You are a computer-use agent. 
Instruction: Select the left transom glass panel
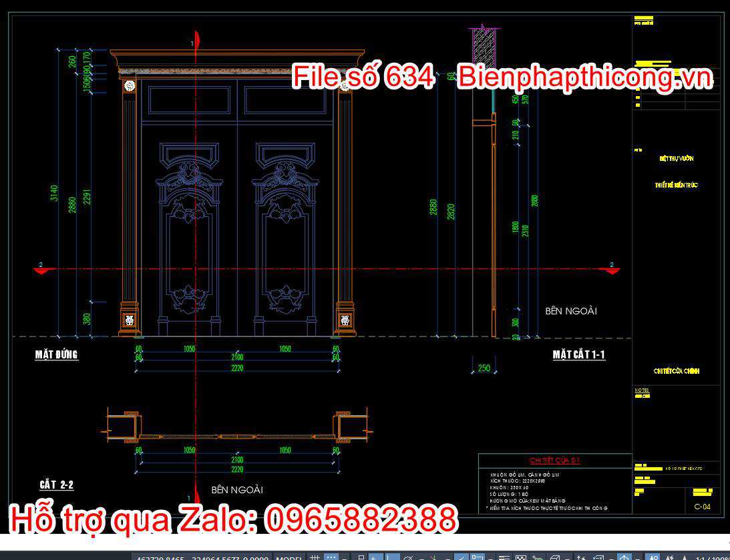tap(189, 99)
